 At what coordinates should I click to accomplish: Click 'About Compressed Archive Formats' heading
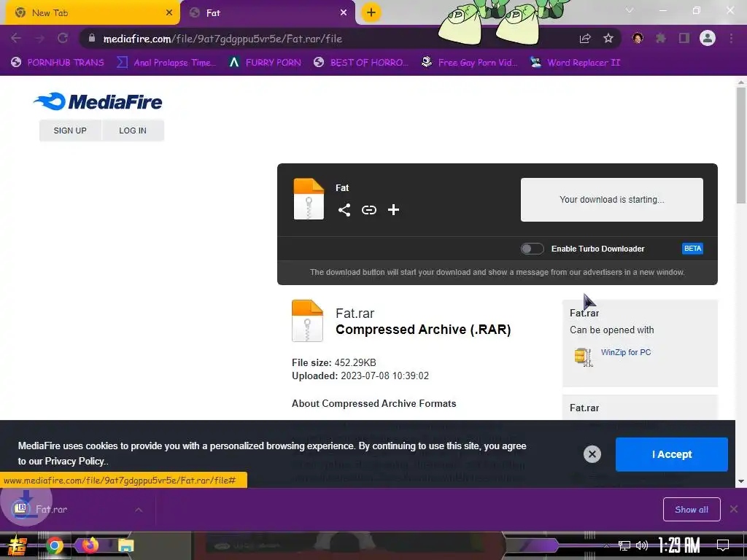374,404
